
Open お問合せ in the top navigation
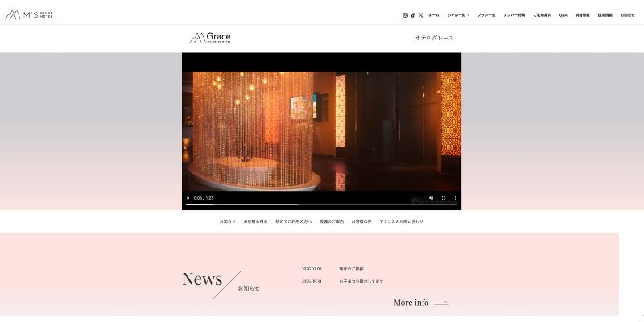(x=627, y=15)
